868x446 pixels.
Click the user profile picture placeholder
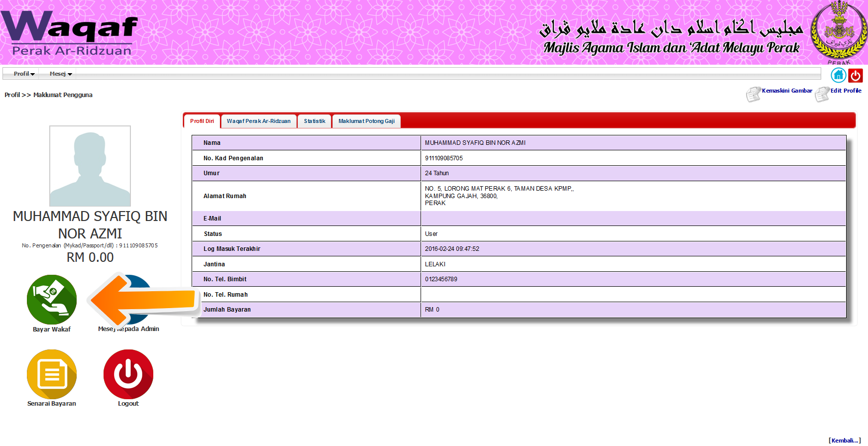click(90, 166)
